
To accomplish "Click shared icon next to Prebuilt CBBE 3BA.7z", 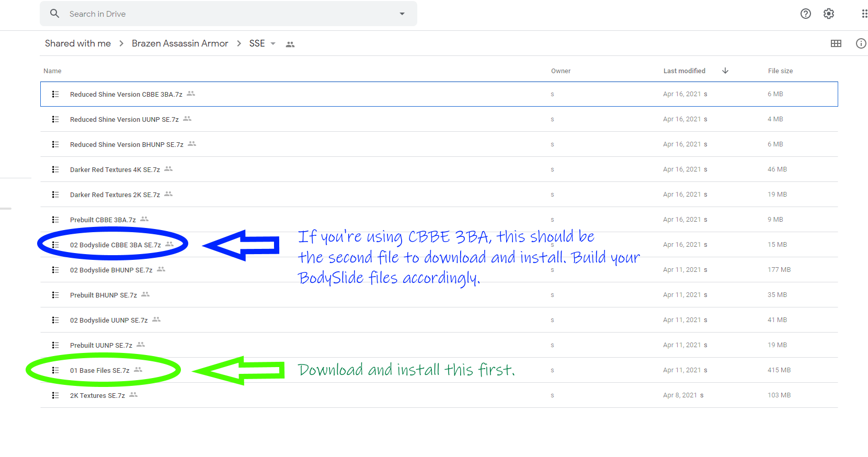I will click(144, 219).
